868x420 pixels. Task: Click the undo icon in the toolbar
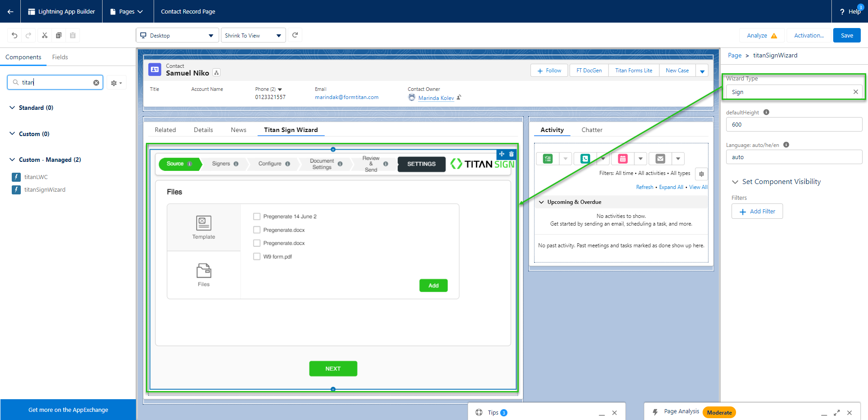coord(14,35)
